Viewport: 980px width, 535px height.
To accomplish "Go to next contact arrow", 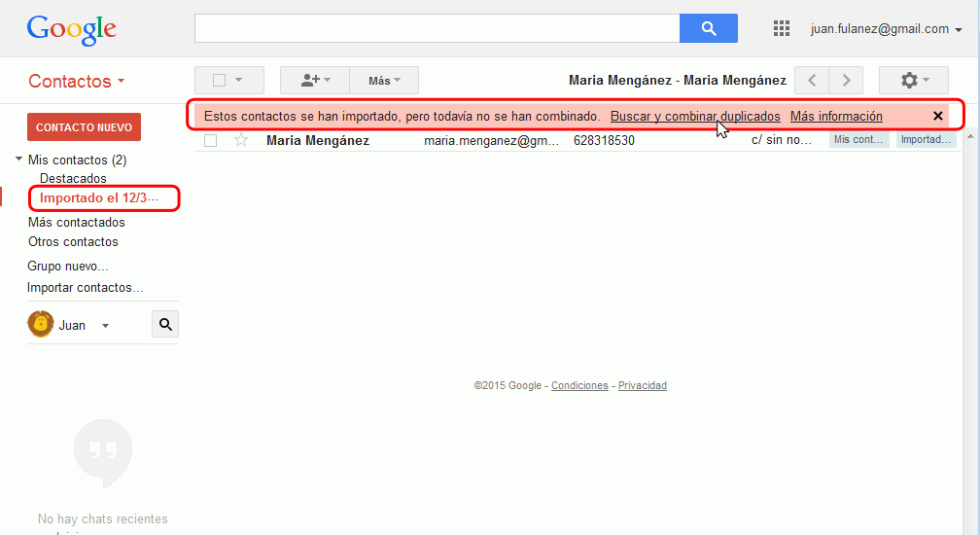I will (x=846, y=80).
